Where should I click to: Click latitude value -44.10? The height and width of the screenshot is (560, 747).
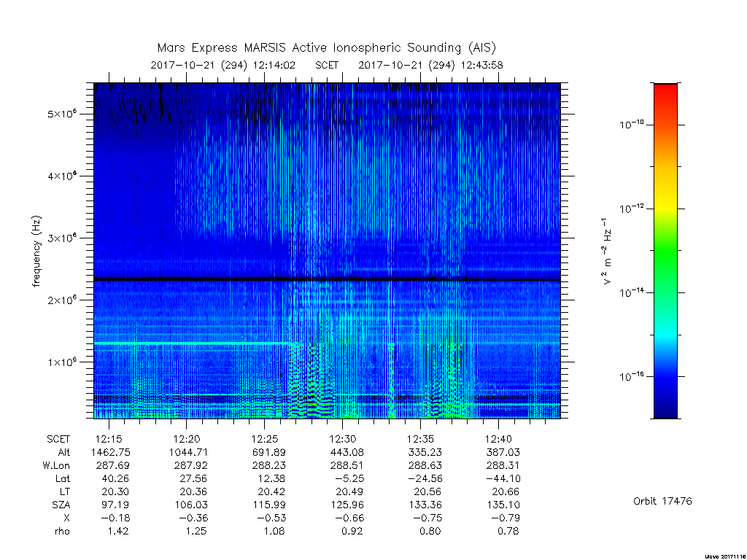point(503,478)
